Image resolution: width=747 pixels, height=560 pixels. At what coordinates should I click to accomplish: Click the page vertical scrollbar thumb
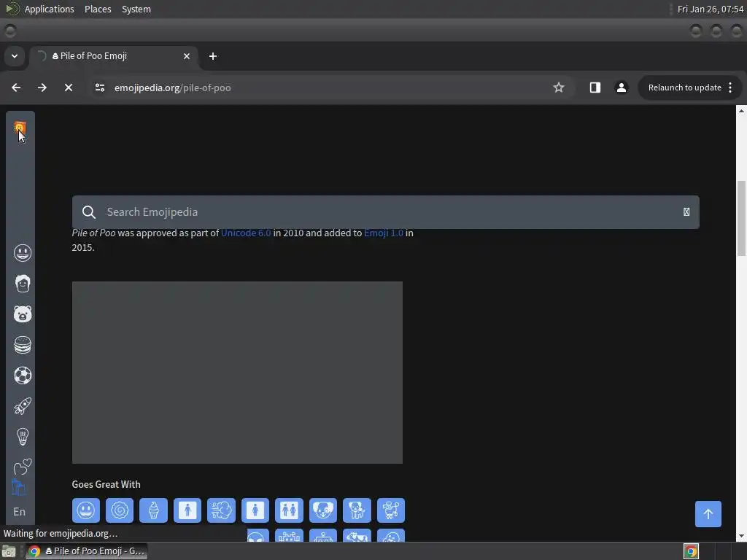click(741, 219)
